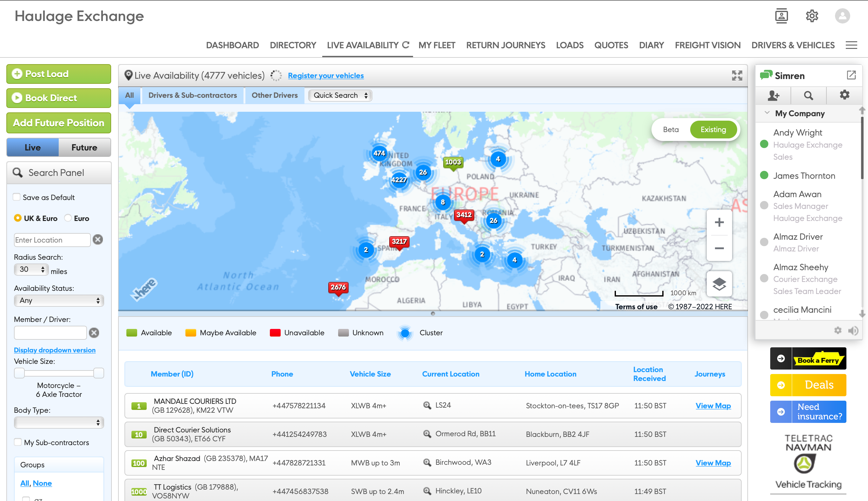Image resolution: width=868 pixels, height=501 pixels.
Task: Search chat contacts magnifier icon
Action: coord(809,95)
